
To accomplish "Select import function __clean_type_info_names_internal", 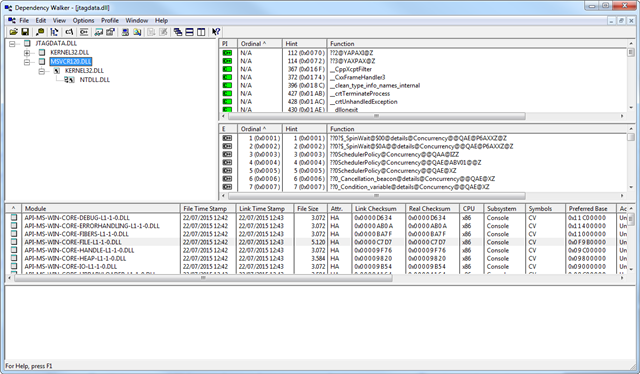I will [375, 85].
